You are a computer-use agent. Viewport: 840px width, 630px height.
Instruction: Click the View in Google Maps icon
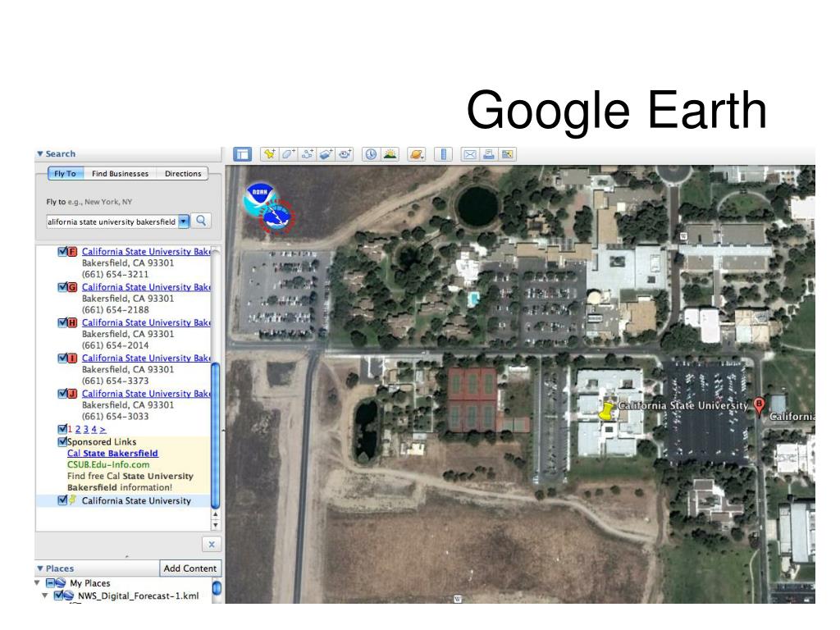[507, 154]
